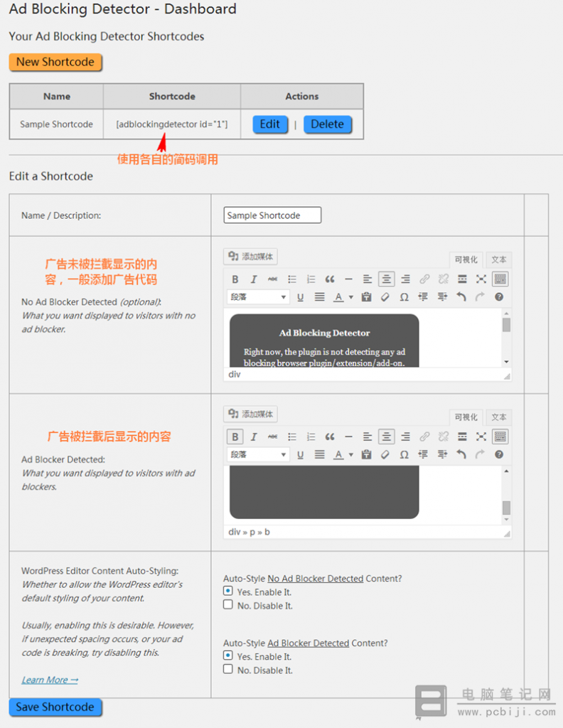The height and width of the screenshot is (728, 563).
Task: Switch to 可视化 tab in No Ad Blocker editor
Action: pyautogui.click(x=466, y=259)
